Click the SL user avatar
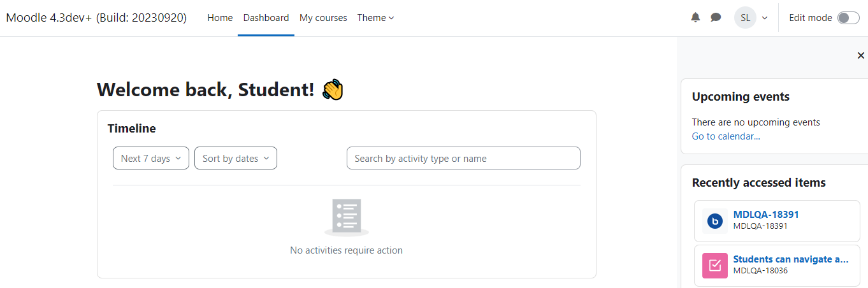This screenshot has width=868, height=288. 745,18
